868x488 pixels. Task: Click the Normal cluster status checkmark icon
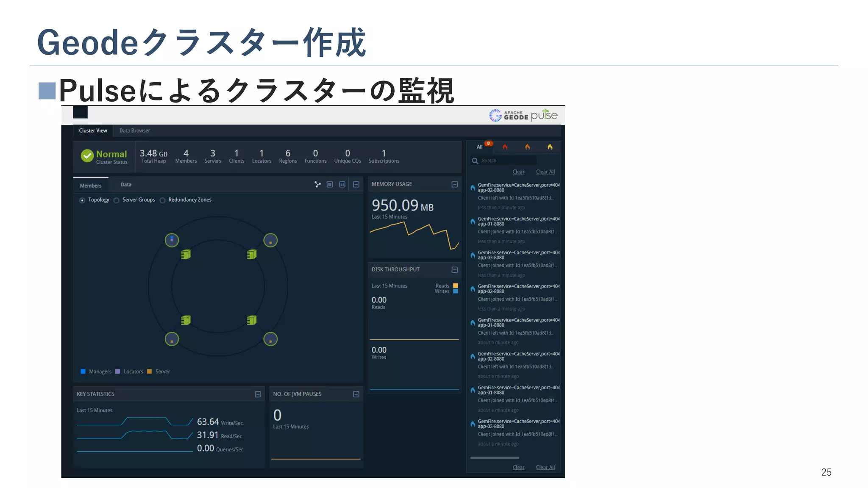(x=87, y=156)
